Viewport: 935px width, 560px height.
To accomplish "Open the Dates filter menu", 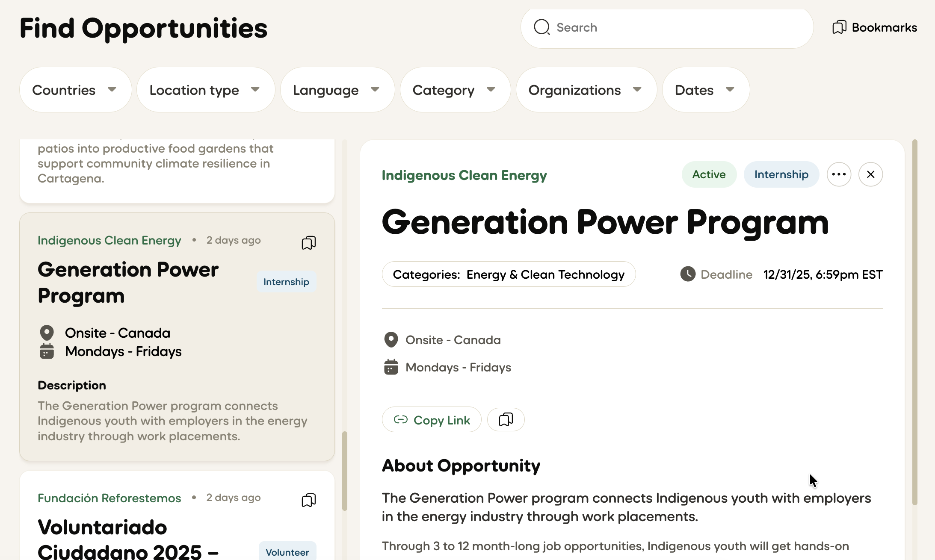I will tap(705, 89).
